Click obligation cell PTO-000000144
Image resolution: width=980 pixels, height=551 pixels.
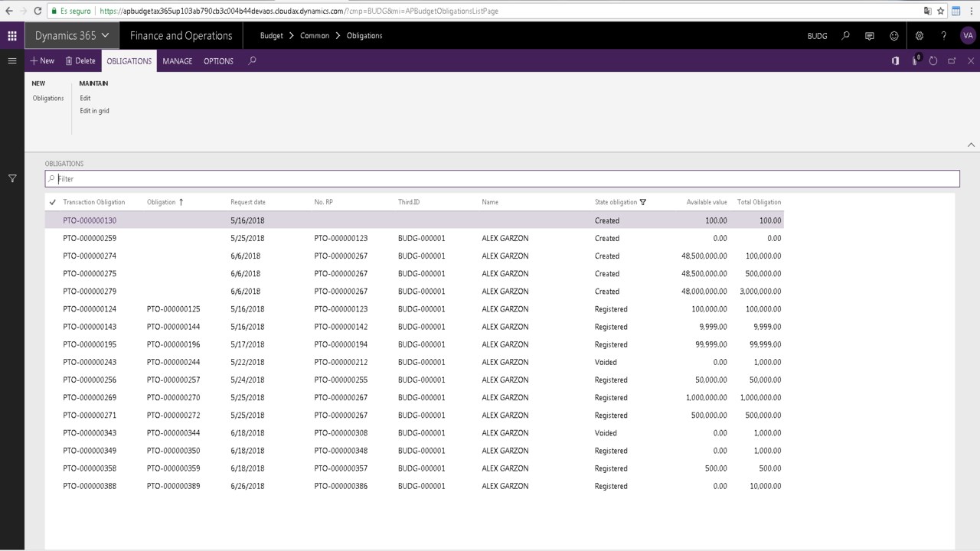pyautogui.click(x=174, y=327)
